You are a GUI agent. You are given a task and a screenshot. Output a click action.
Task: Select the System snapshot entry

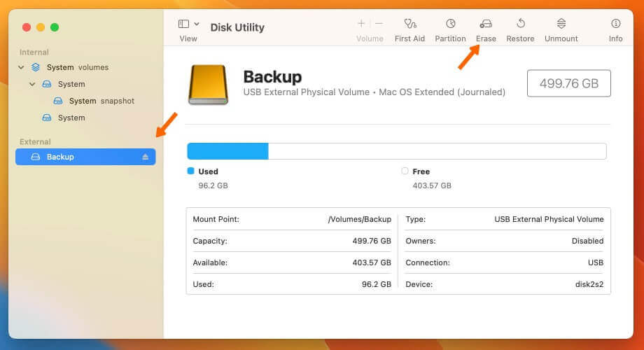click(x=101, y=101)
